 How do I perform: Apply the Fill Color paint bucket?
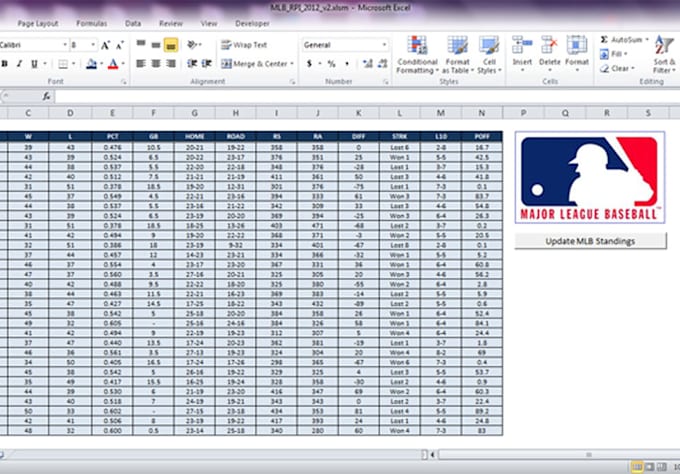click(x=91, y=64)
